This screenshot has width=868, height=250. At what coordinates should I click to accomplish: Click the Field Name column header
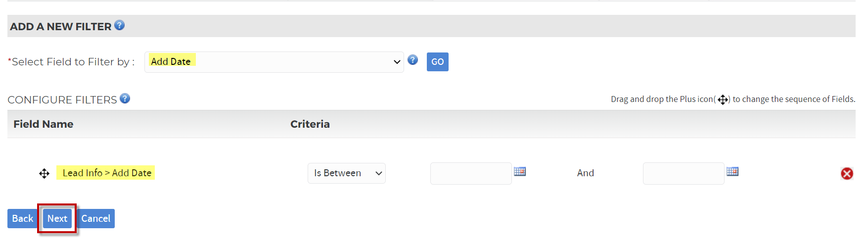coord(44,124)
